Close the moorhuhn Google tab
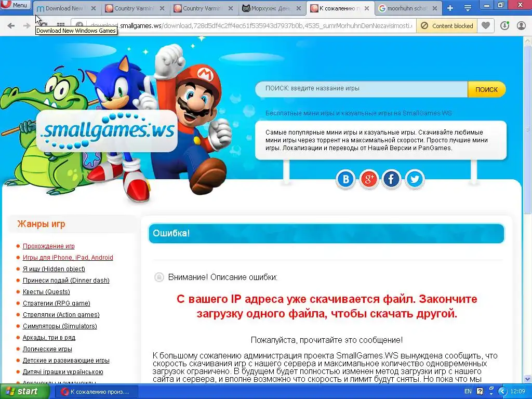This screenshot has width=532, height=399. click(435, 8)
